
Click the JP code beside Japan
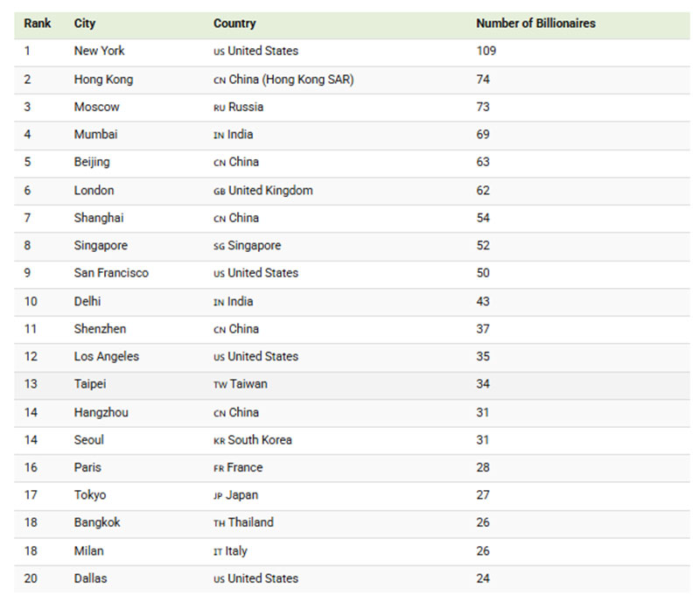219,495
